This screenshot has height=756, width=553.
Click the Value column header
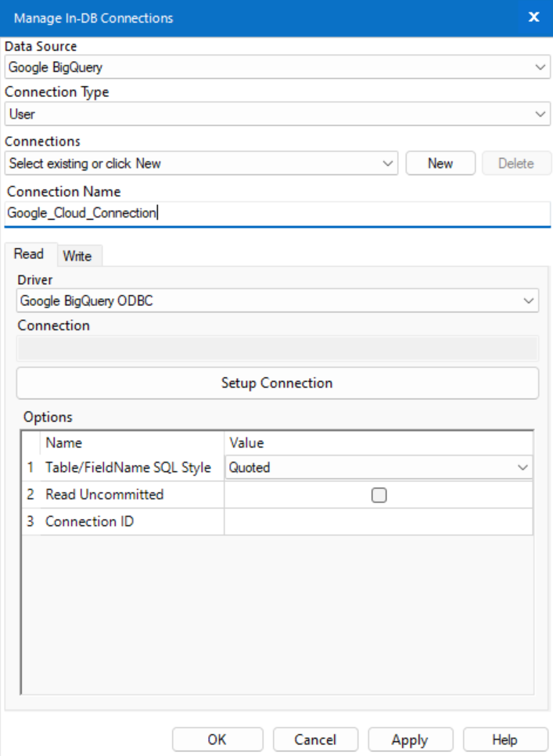tap(379, 443)
